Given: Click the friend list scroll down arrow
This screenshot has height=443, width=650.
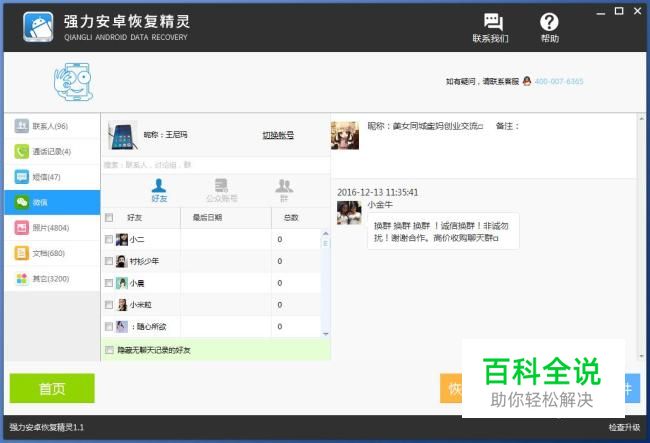Looking at the screenshot, I should [x=325, y=334].
